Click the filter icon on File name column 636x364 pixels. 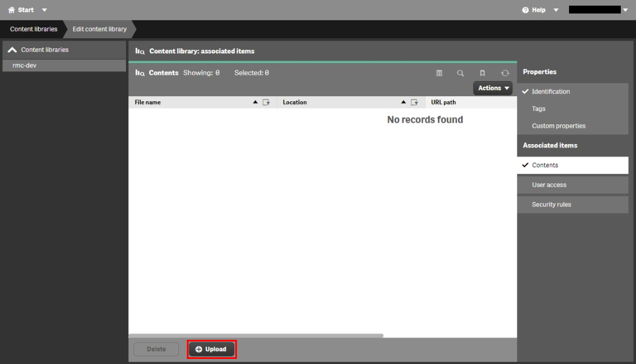tap(267, 102)
